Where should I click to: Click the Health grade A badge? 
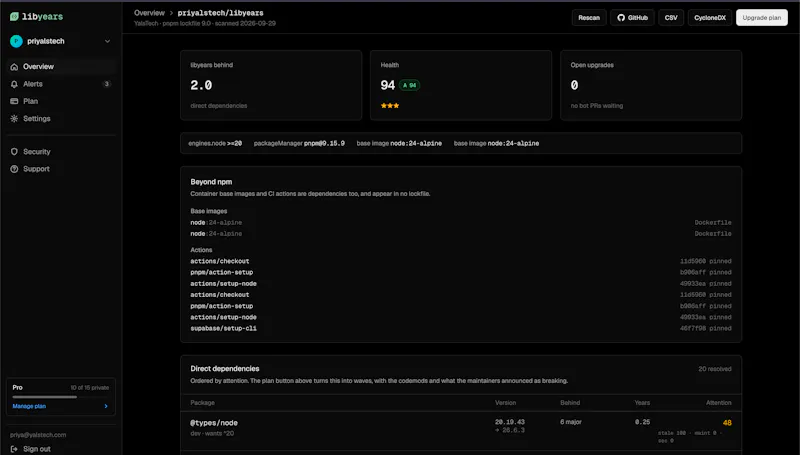(409, 85)
